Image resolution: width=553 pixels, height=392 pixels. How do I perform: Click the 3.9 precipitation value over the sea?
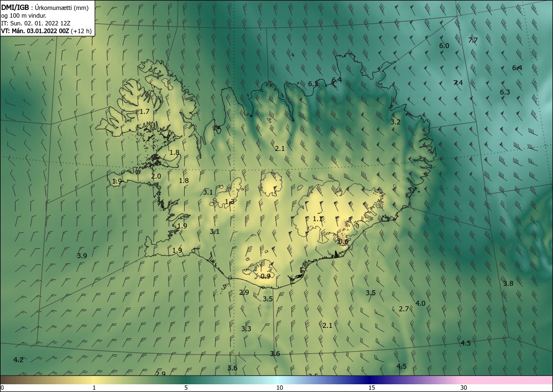coord(82,255)
